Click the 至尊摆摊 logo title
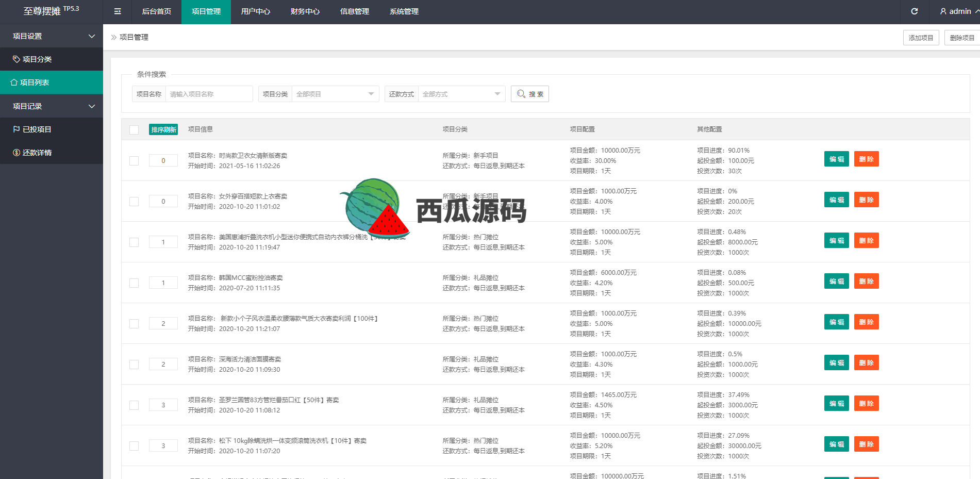Viewport: 980px width, 479px height. coord(51,10)
